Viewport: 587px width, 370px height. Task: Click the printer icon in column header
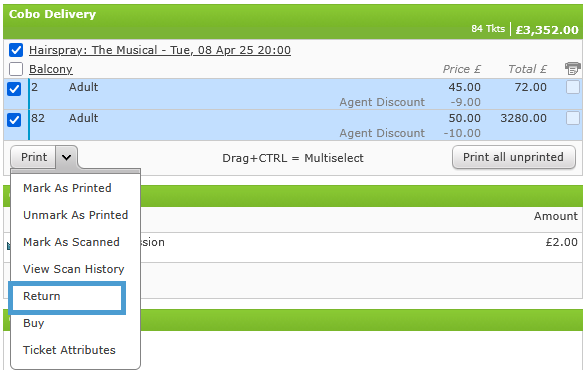[572, 69]
